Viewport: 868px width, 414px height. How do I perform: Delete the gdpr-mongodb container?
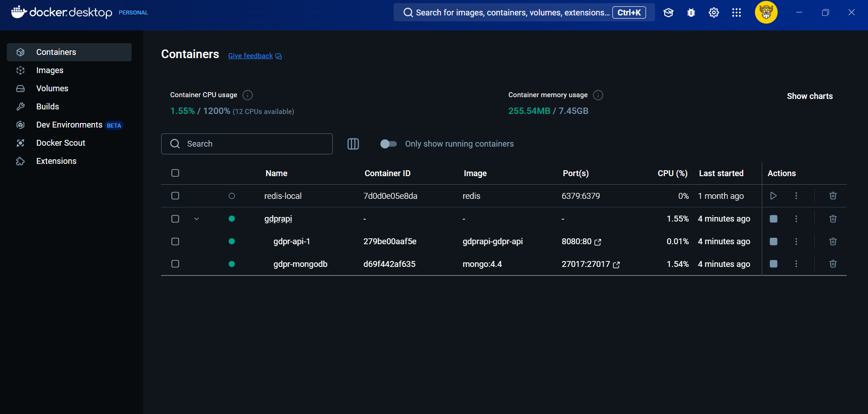pos(833,264)
